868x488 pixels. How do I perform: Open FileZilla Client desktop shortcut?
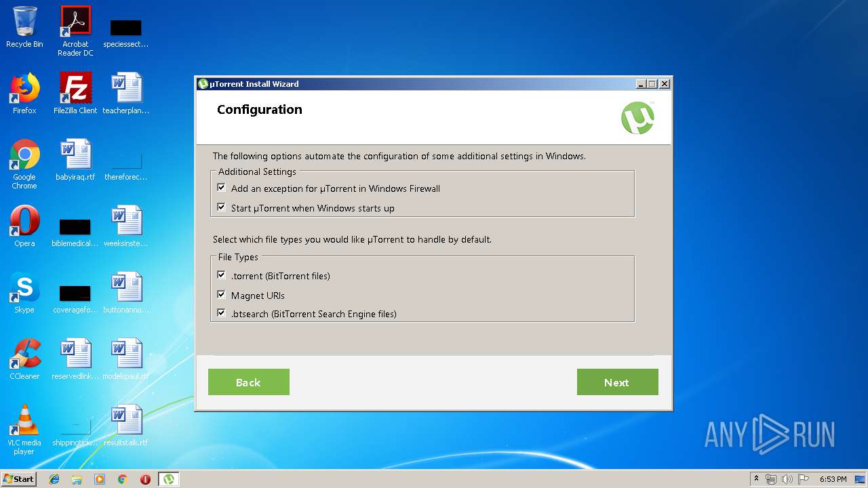coord(75,94)
